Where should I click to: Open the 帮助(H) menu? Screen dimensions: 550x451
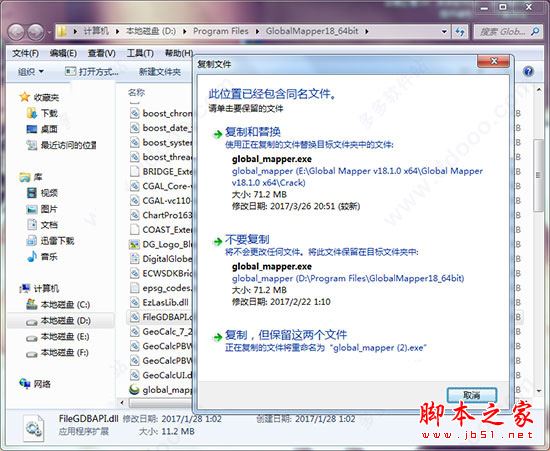point(179,53)
